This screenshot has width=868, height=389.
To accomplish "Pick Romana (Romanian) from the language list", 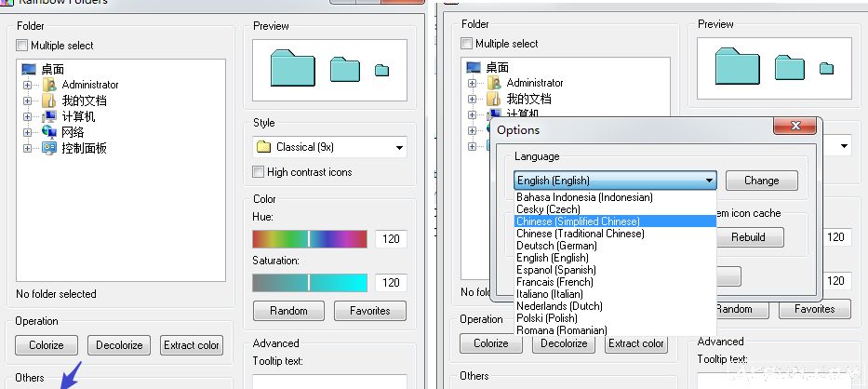I will tap(615, 330).
